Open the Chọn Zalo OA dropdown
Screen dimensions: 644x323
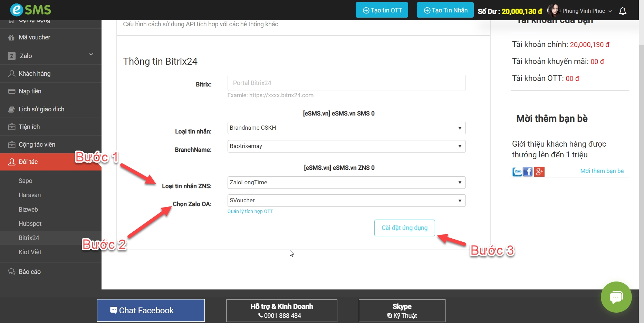pos(346,201)
